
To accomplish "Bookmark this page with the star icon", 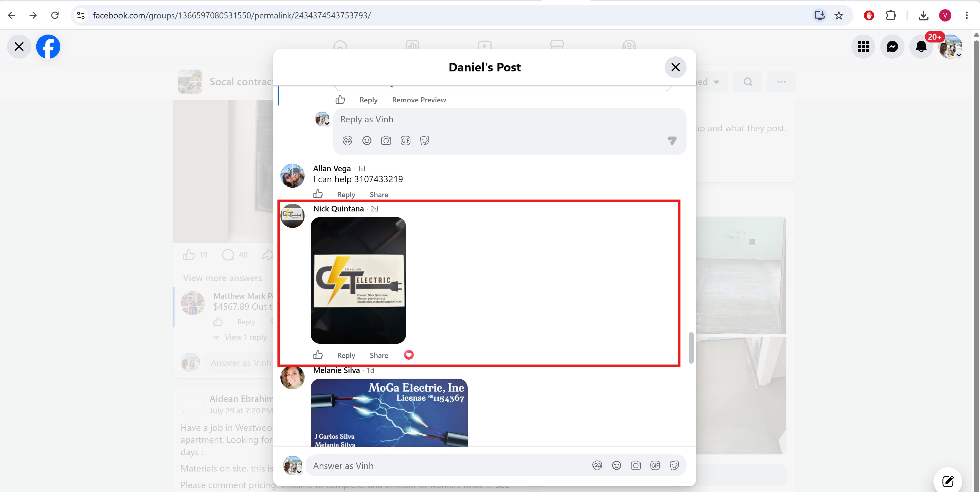I will tap(839, 15).
